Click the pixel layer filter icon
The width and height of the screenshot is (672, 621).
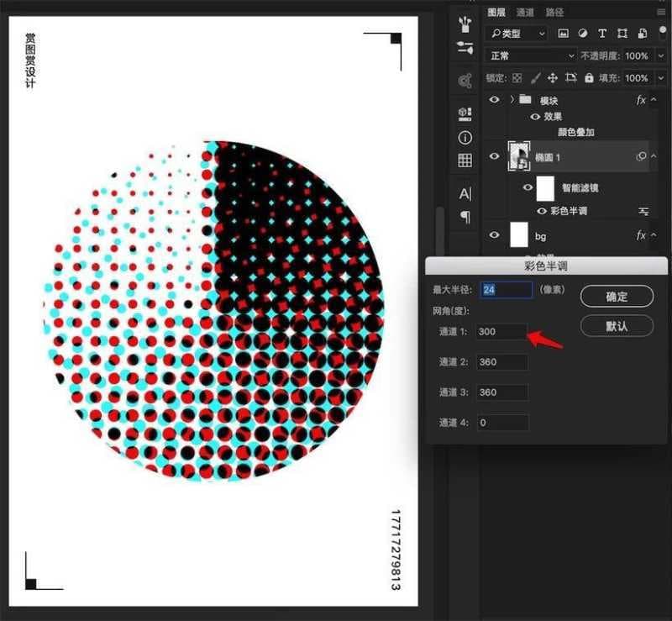(563, 34)
